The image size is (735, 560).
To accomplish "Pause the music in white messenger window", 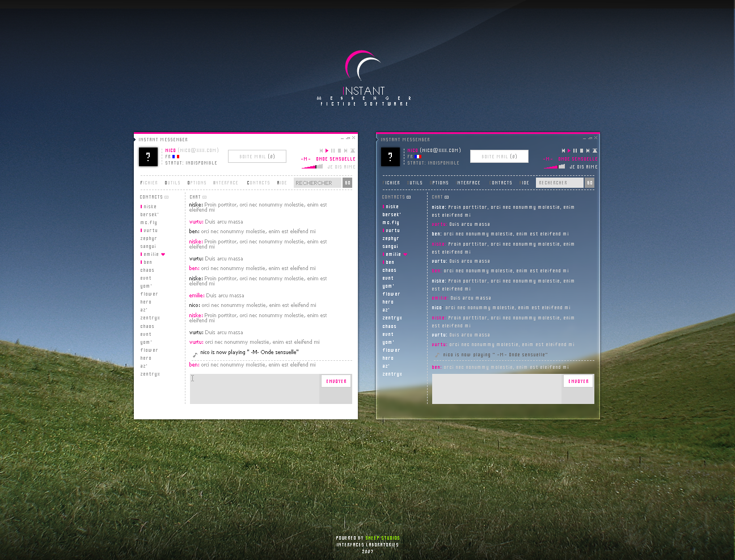I will pos(333,150).
